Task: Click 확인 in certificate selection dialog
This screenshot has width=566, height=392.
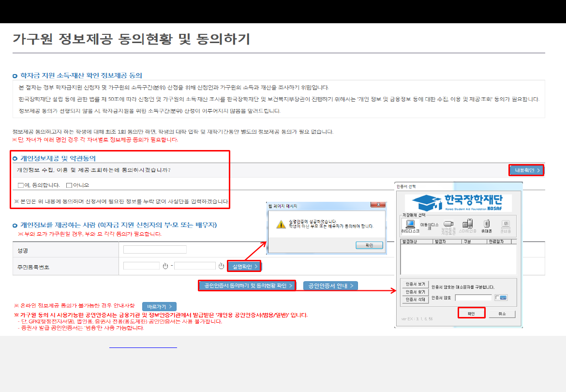Action: click(472, 314)
